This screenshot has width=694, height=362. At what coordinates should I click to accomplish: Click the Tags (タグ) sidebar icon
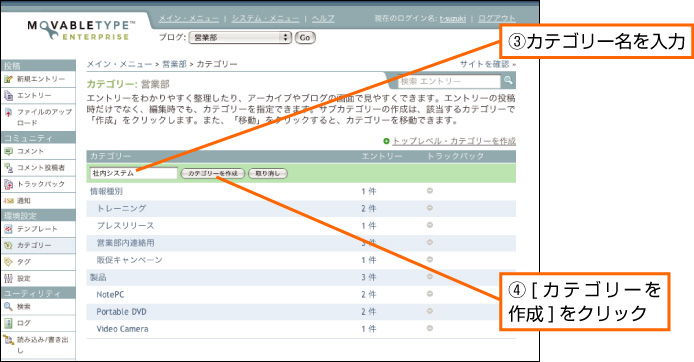pyautogui.click(x=8, y=262)
